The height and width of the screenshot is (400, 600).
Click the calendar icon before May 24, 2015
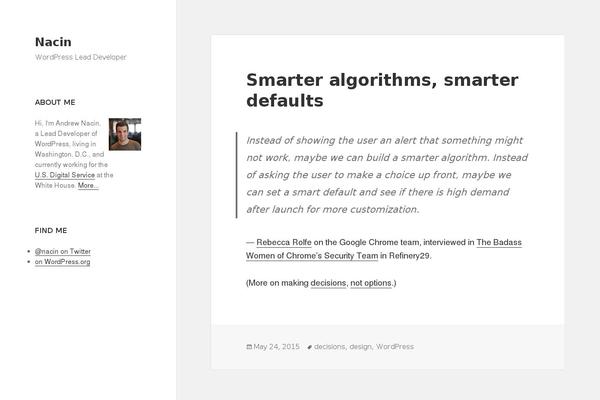[249, 347]
